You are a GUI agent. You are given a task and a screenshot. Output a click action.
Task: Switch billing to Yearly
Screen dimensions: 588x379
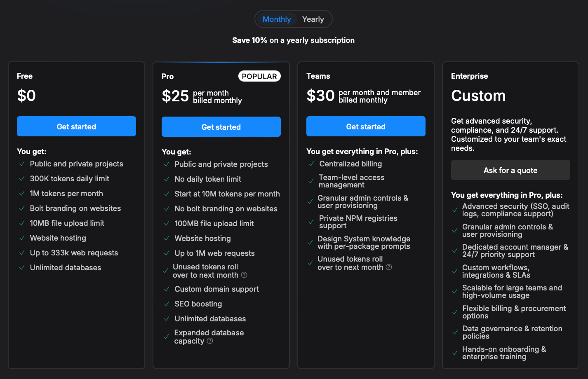(313, 19)
